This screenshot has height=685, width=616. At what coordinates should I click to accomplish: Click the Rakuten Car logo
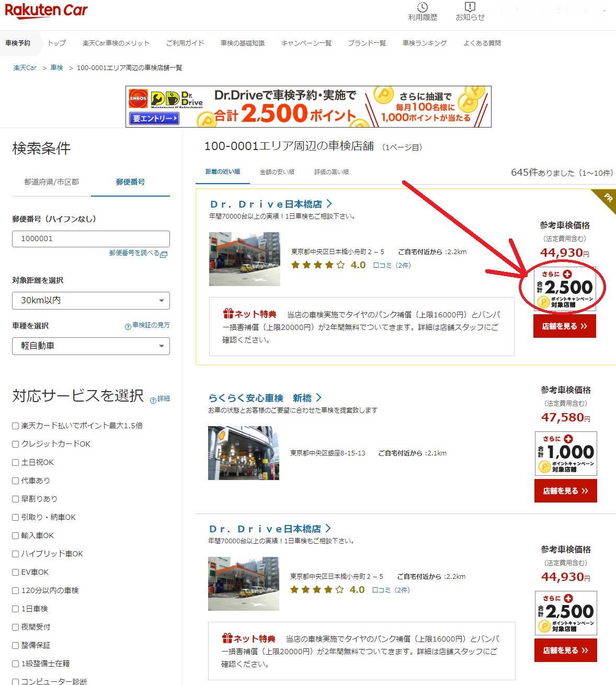(x=46, y=10)
